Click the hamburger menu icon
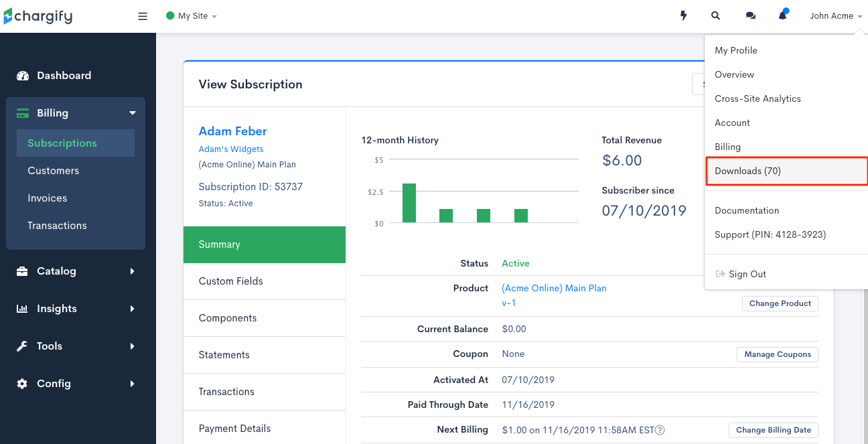This screenshot has height=444, width=868. [x=143, y=16]
